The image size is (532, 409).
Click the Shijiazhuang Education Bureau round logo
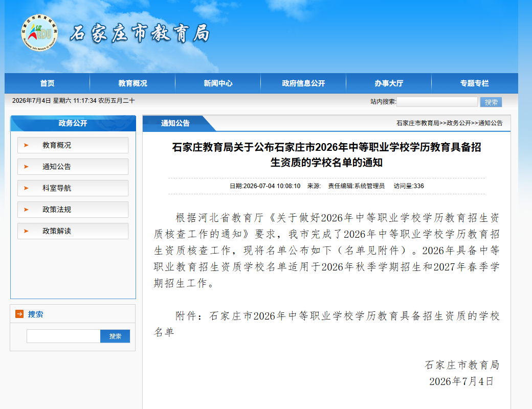39,33
